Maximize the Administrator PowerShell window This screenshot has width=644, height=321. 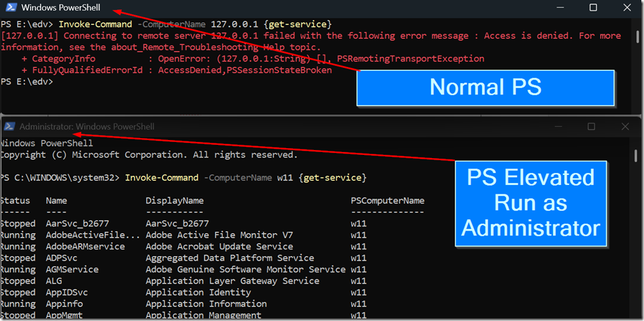pyautogui.click(x=591, y=127)
